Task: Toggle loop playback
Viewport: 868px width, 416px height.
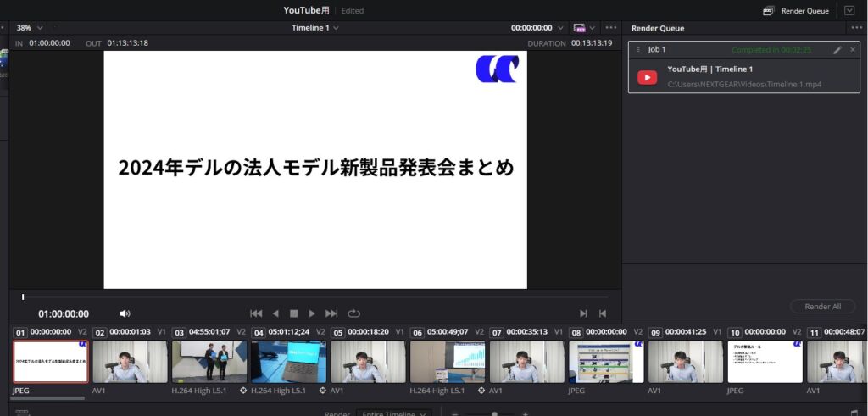Action: tap(353, 313)
